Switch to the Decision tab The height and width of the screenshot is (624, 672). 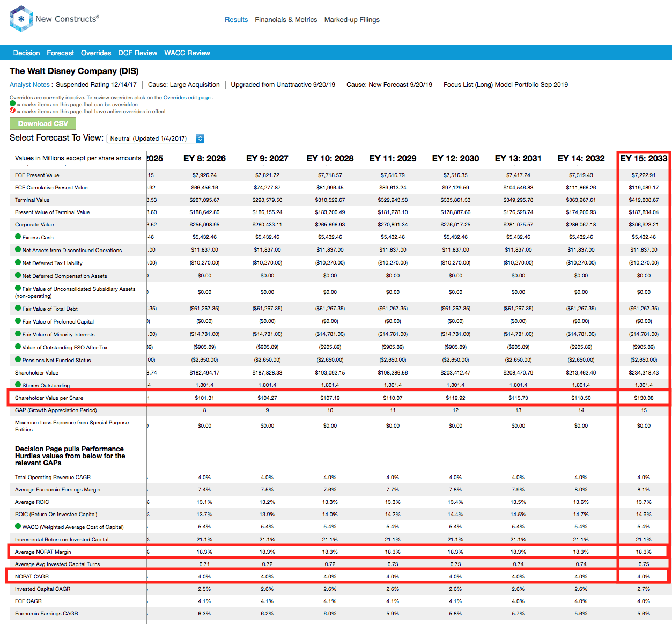pyautogui.click(x=26, y=53)
